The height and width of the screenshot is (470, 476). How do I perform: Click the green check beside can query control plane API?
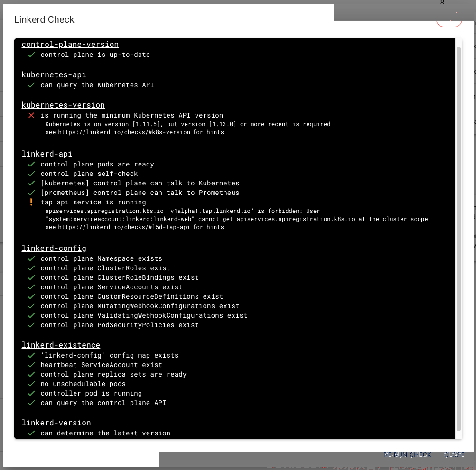click(x=31, y=403)
